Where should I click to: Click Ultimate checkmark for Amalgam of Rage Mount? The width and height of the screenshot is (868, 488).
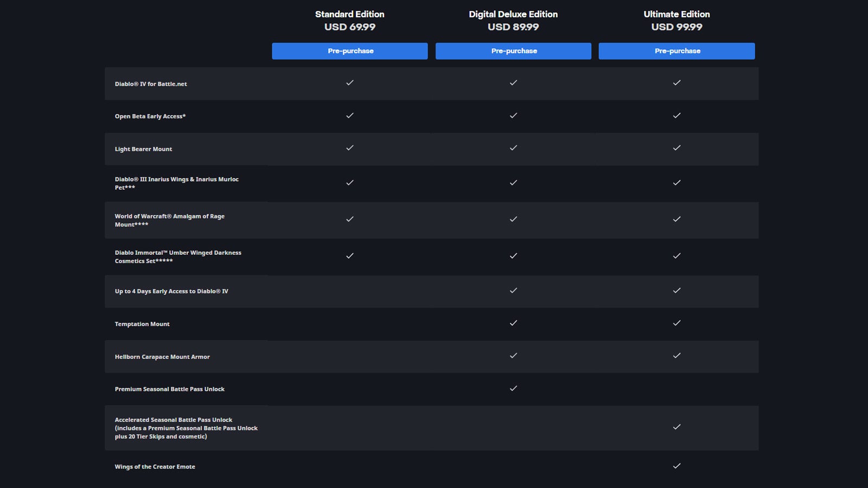pos(676,220)
